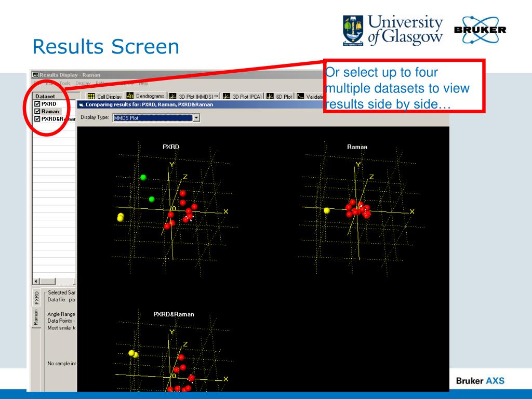Screen dimensions: 532x399
Task: Click the PXRD plot title label
Action: pos(170,147)
